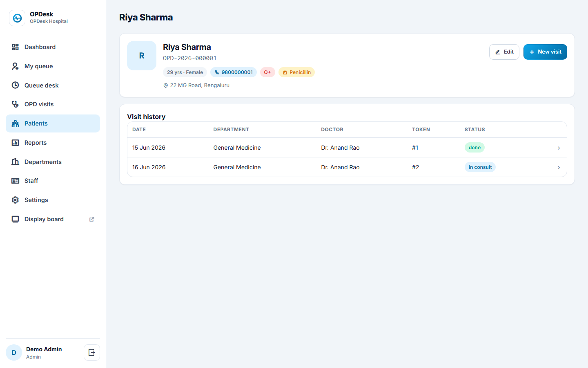
Task: Select the My queue person icon
Action: click(15, 66)
